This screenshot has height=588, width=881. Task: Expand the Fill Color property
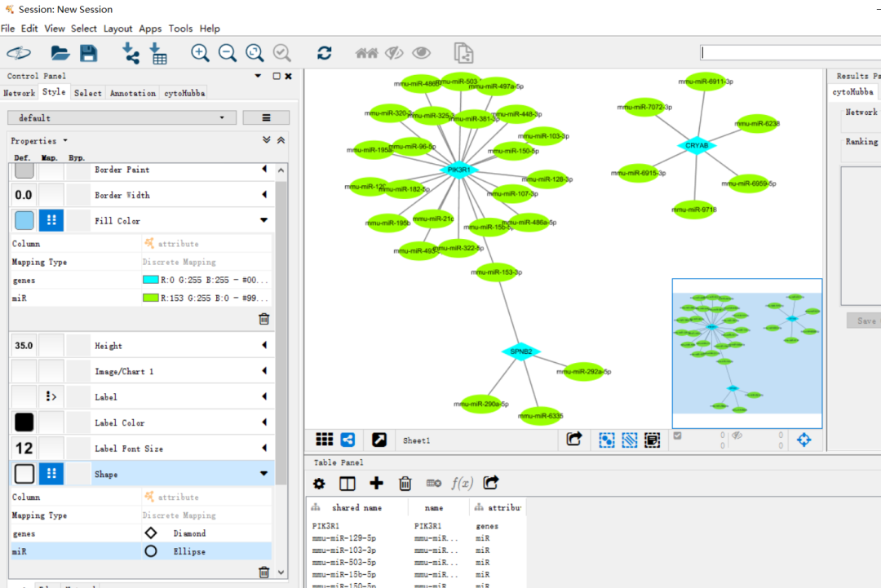264,219
